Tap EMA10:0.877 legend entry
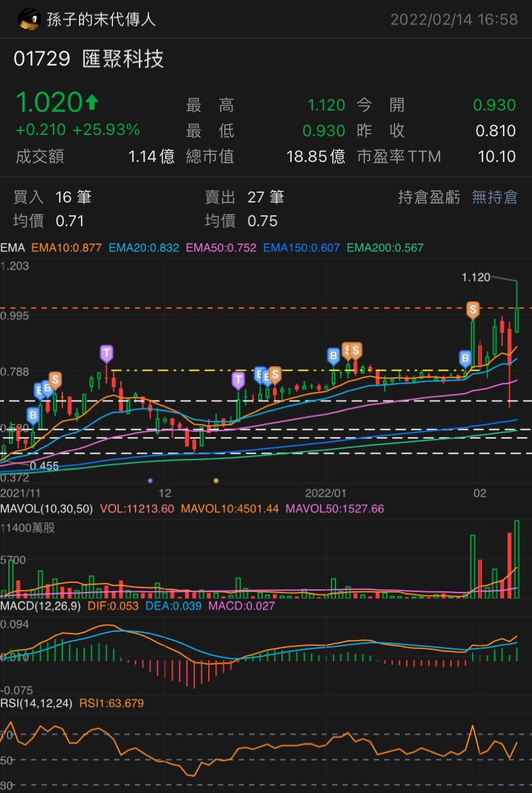The image size is (532, 793). tap(66, 247)
